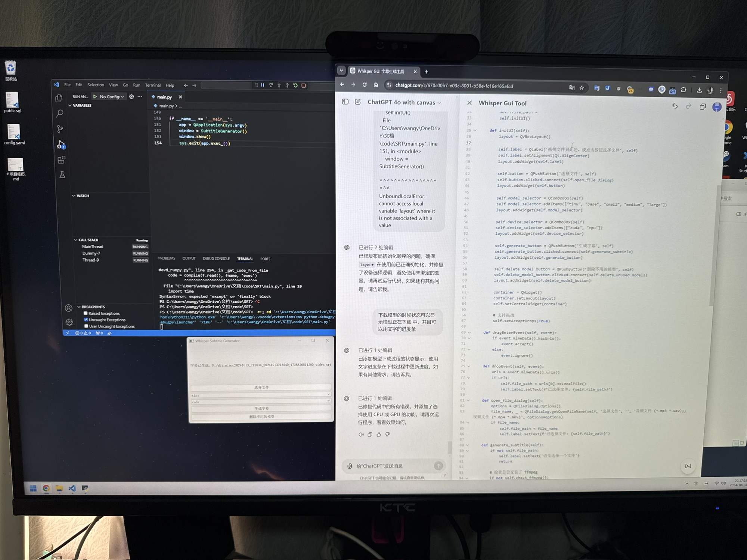The image size is (747, 560).
Task: Open the Testing flask view
Action: click(x=62, y=175)
